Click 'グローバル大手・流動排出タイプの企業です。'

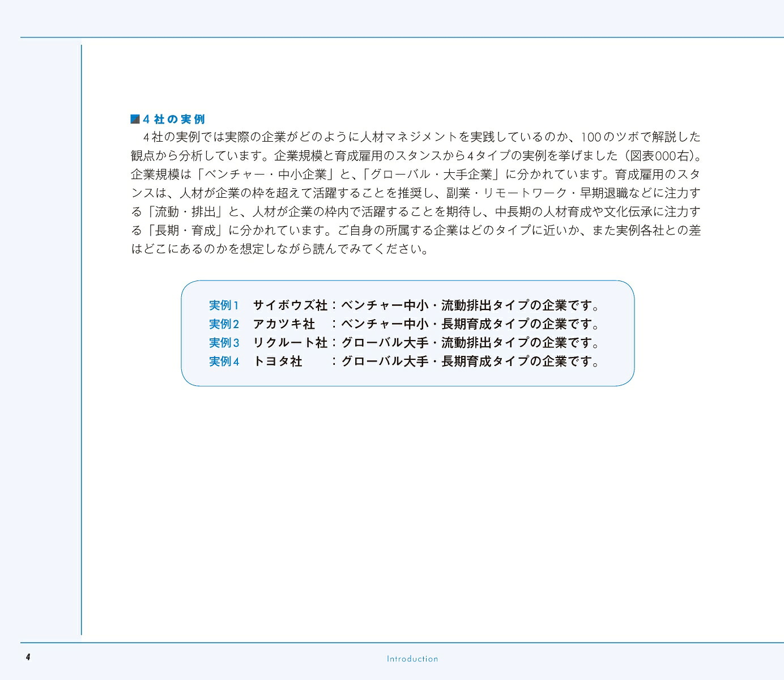pos(471,343)
